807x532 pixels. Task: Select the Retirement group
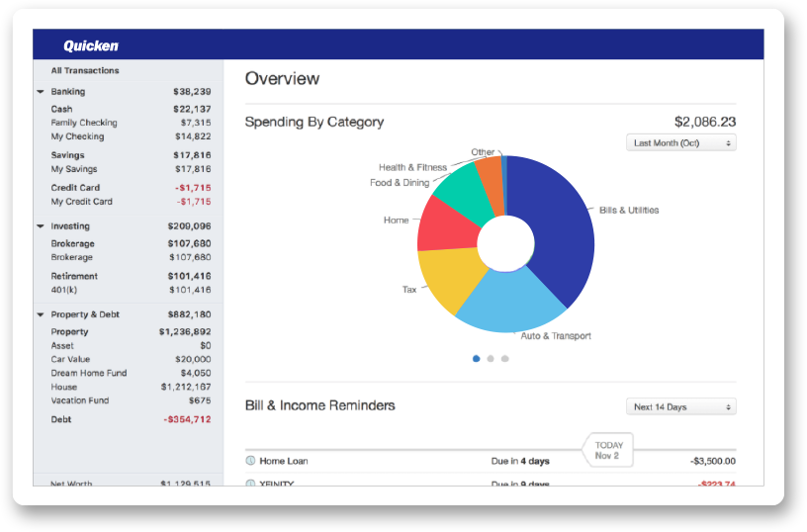coord(131,276)
